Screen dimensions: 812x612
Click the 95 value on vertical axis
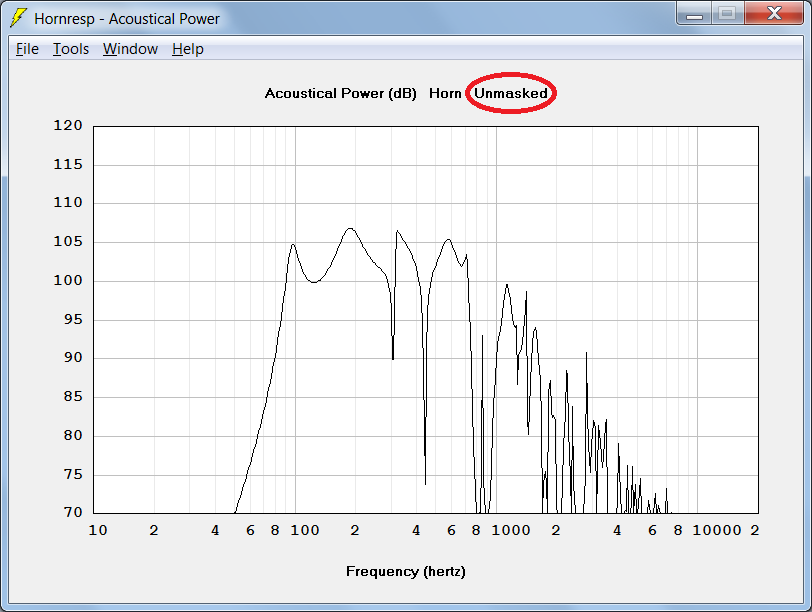73,319
